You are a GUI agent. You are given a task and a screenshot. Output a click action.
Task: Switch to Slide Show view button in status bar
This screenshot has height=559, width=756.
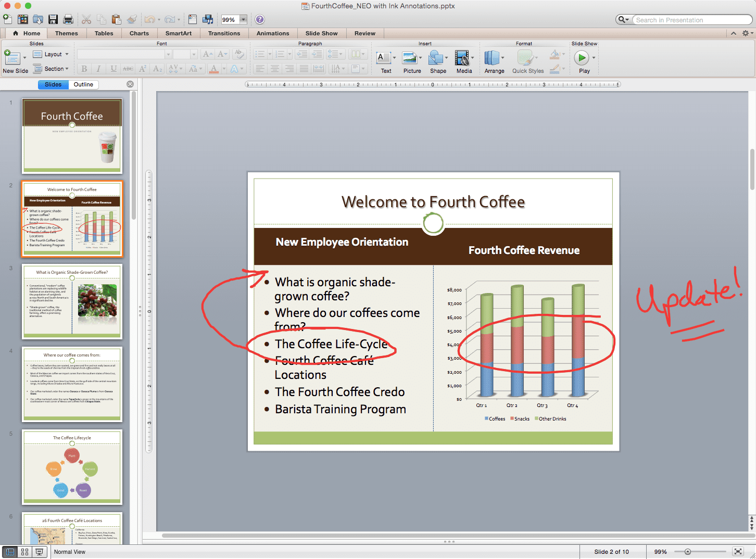tap(39, 552)
